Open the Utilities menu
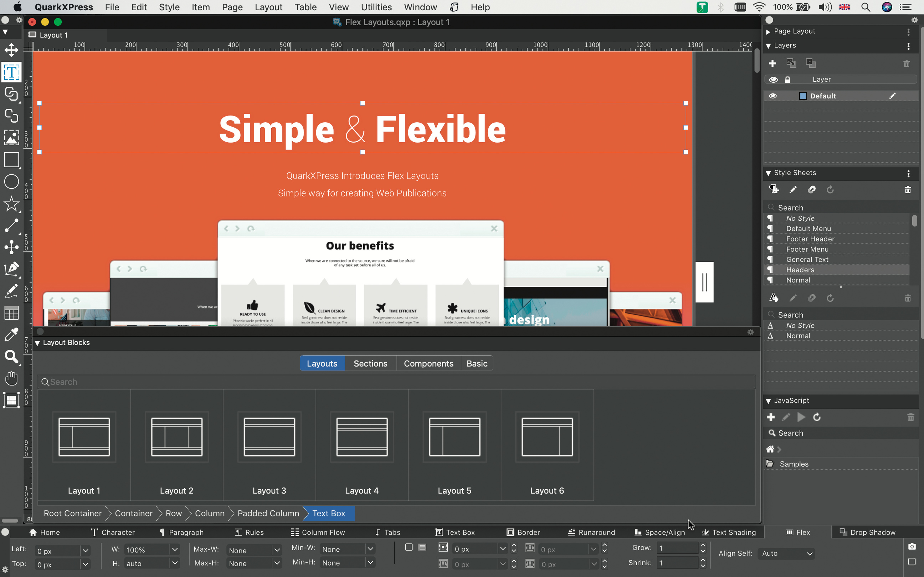The image size is (924, 577). [x=376, y=7]
